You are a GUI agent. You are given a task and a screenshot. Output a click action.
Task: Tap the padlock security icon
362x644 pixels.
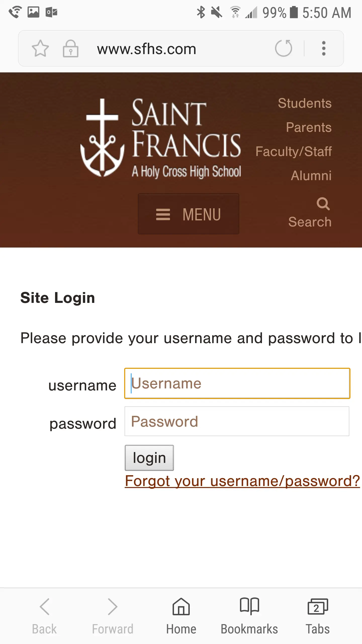click(x=71, y=49)
